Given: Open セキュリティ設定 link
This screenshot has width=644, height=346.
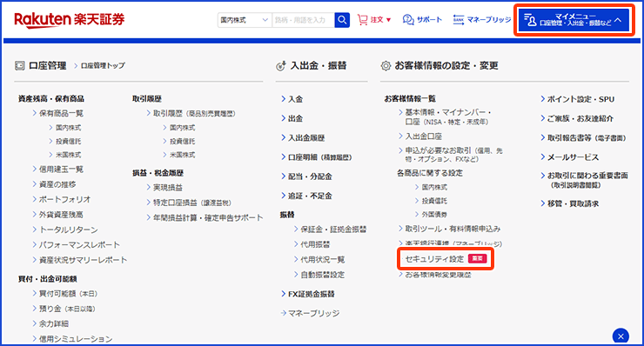Looking at the screenshot, I should click(x=434, y=259).
